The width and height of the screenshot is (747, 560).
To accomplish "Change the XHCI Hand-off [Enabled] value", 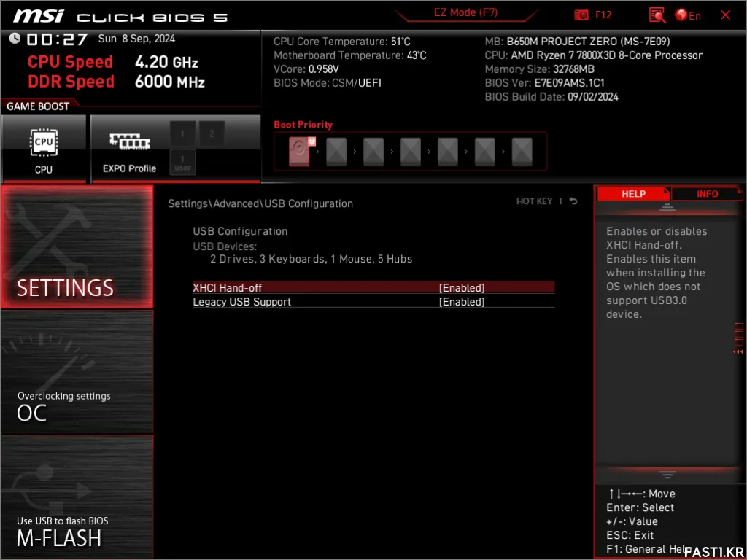I will pyautogui.click(x=462, y=287).
